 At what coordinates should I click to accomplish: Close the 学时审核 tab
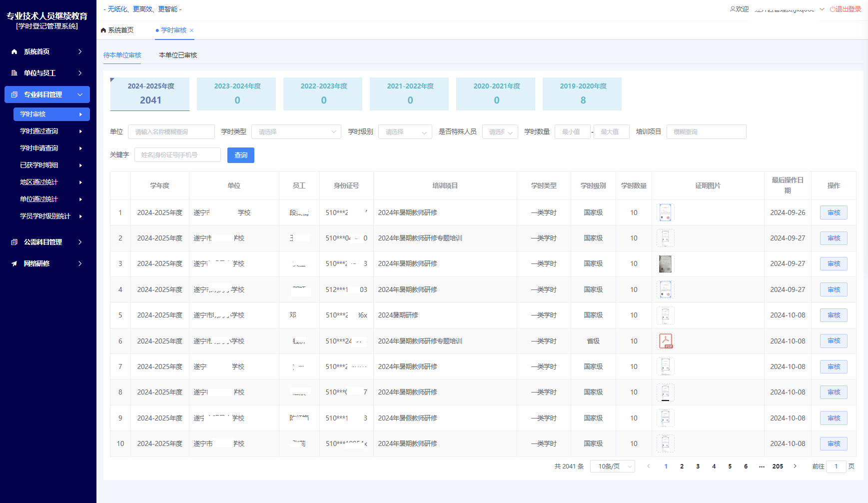(x=191, y=30)
